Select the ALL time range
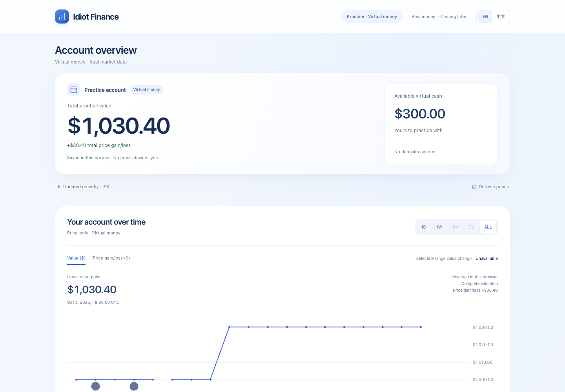This screenshot has width=565, height=392. tap(488, 227)
